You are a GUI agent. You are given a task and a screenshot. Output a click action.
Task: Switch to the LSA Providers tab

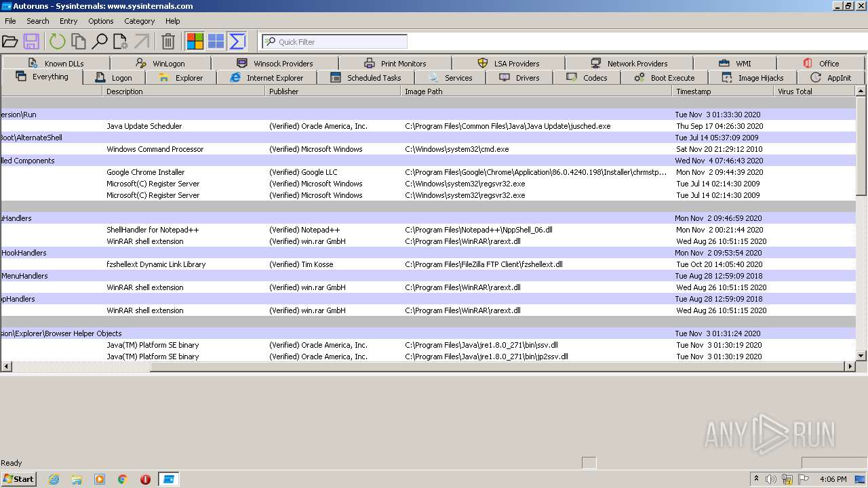pyautogui.click(x=509, y=63)
